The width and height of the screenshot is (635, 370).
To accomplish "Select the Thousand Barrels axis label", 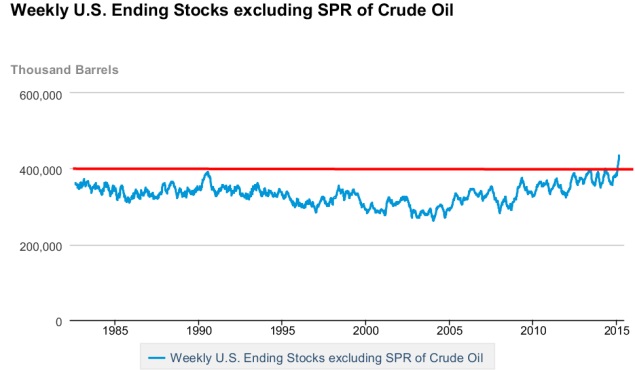I will (x=64, y=70).
